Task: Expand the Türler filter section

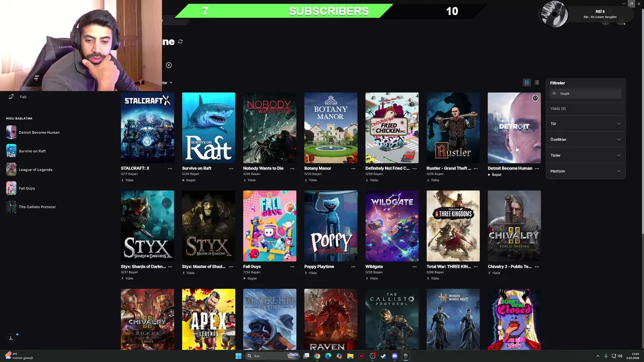Action: tap(586, 155)
